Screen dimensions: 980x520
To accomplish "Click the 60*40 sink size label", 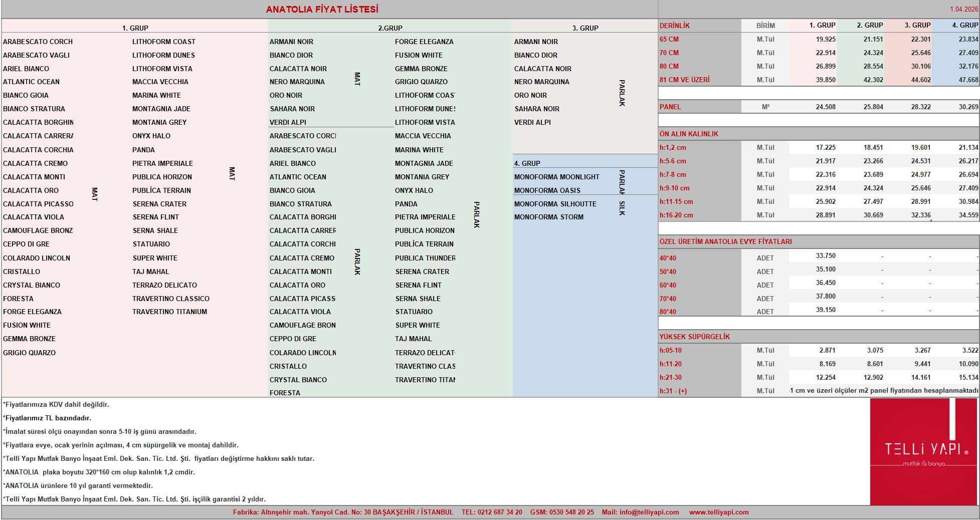I will tap(668, 286).
